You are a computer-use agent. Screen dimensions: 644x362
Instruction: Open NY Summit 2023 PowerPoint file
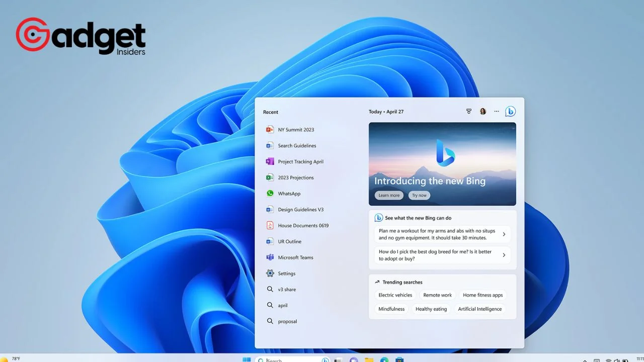click(x=290, y=130)
